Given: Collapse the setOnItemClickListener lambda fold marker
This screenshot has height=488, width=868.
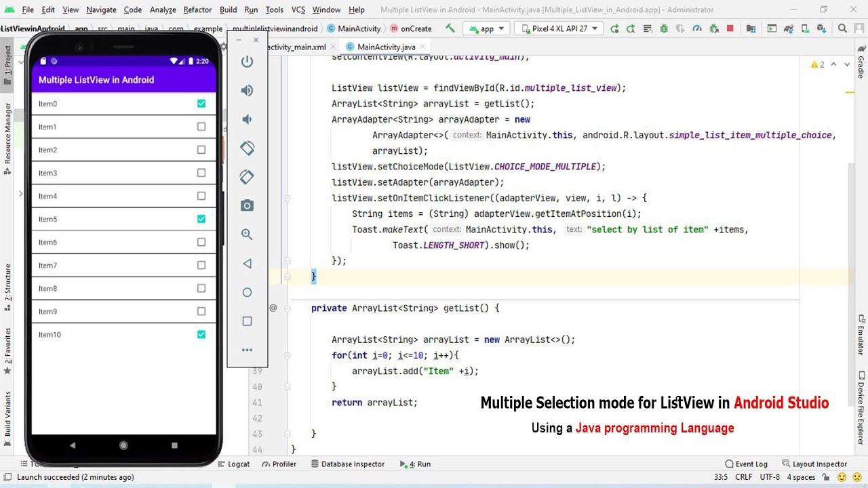Looking at the screenshot, I should click(288, 198).
